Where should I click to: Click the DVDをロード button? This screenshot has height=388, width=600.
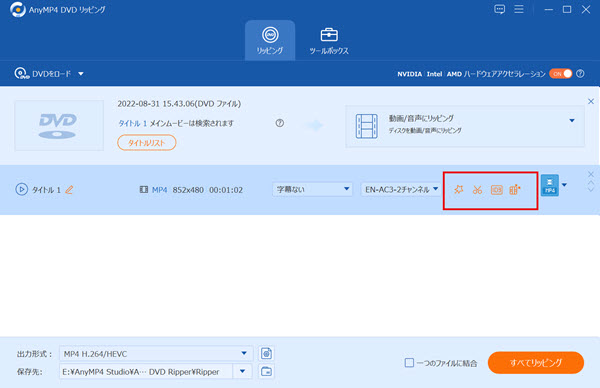pyautogui.click(x=43, y=73)
